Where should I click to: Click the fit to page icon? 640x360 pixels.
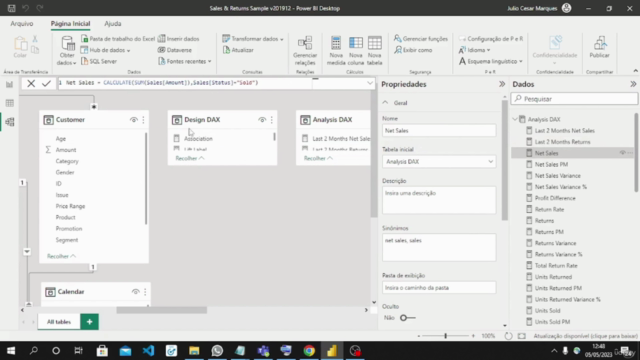522,336
